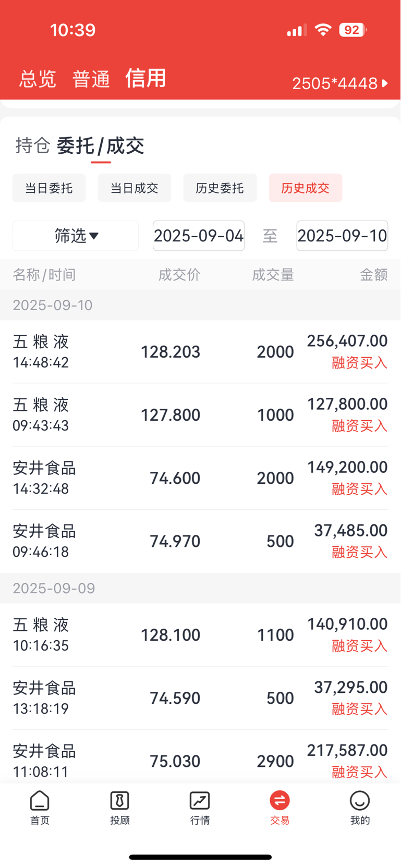Select the 历史委托 filter button
Image resolution: width=401 pixels, height=868 pixels.
220,188
